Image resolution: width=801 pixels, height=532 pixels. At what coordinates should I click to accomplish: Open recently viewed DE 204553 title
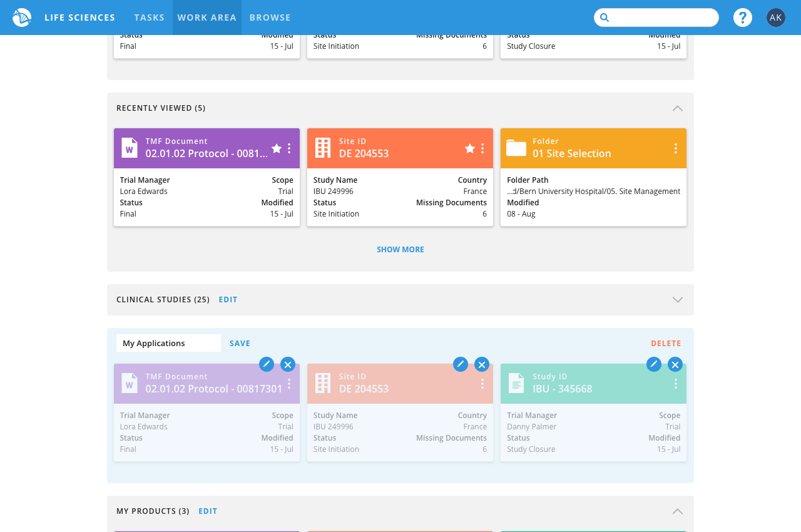click(364, 153)
